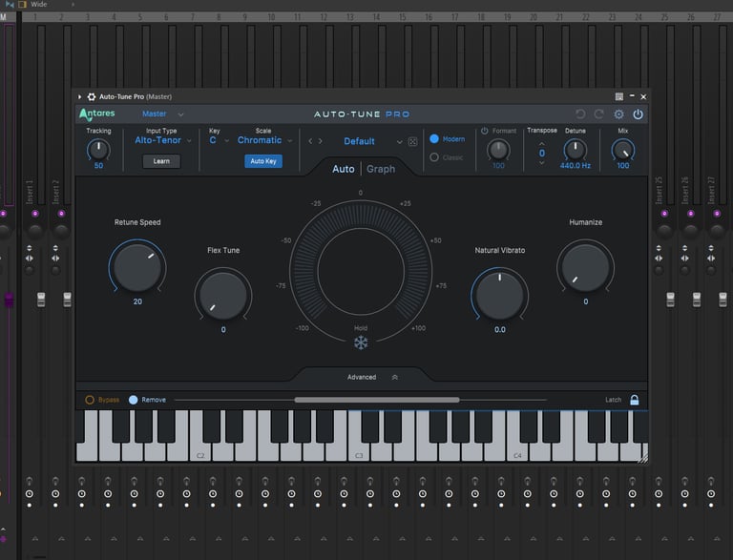This screenshot has width=733, height=560.
Task: Go to previous preset arrow
Action: tap(310, 141)
